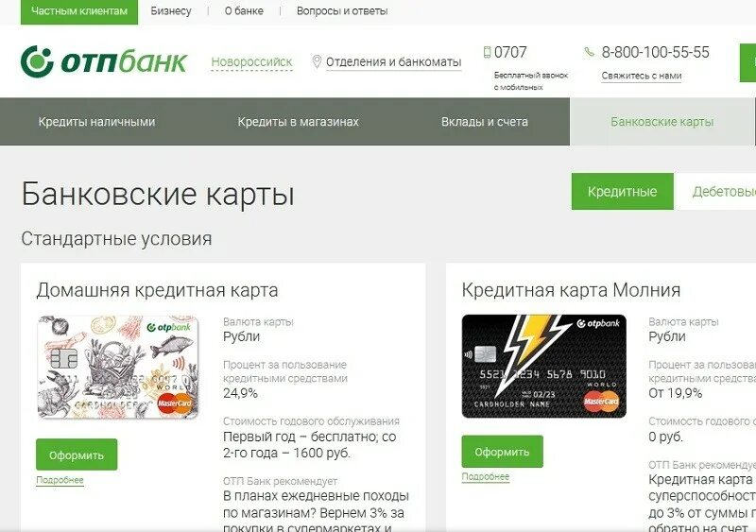Switch to Кредитные cards tab
Image resolution: width=756 pixels, height=532 pixels.
[x=623, y=192]
